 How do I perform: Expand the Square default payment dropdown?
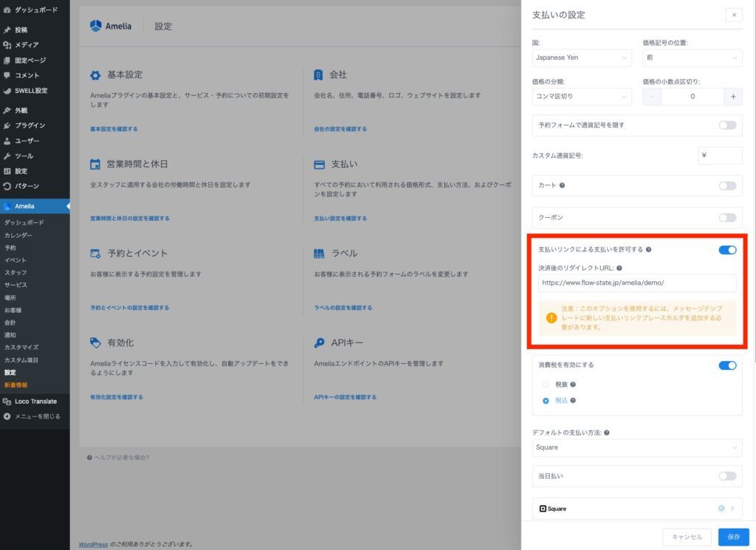click(x=636, y=447)
